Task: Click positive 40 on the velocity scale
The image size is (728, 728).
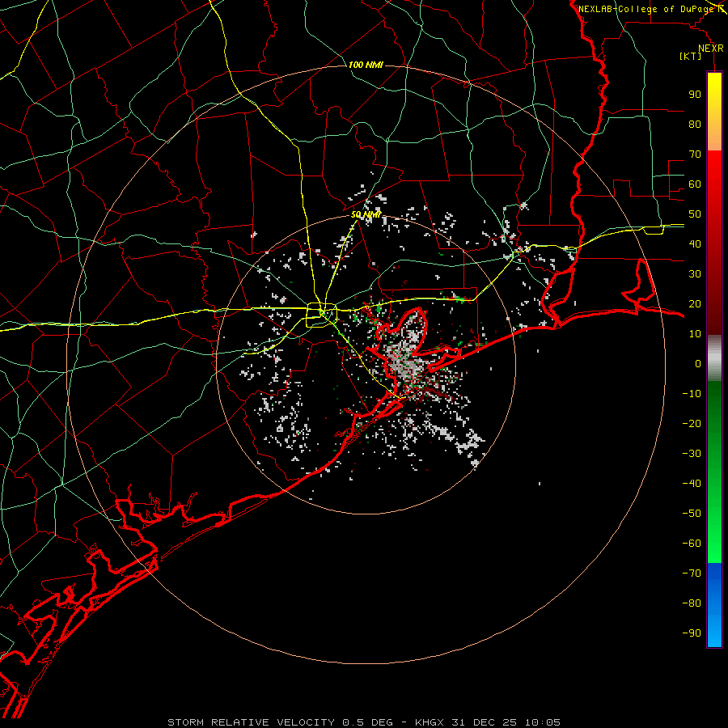Action: (x=695, y=243)
